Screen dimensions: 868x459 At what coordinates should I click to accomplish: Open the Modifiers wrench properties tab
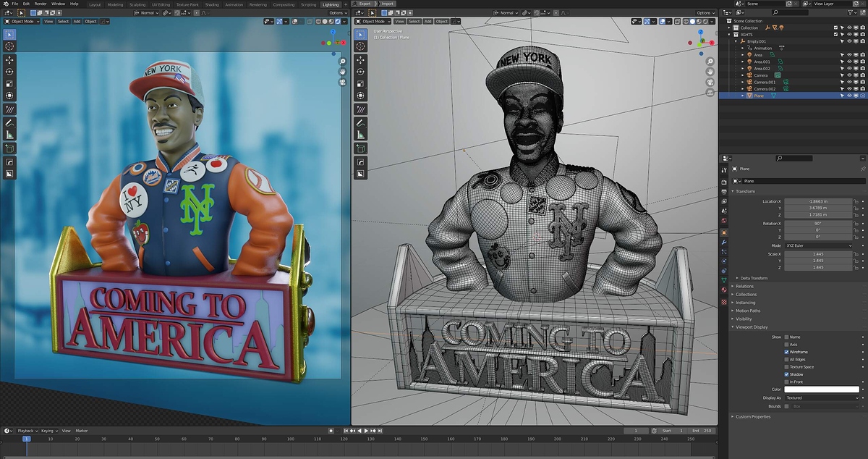pyautogui.click(x=724, y=242)
